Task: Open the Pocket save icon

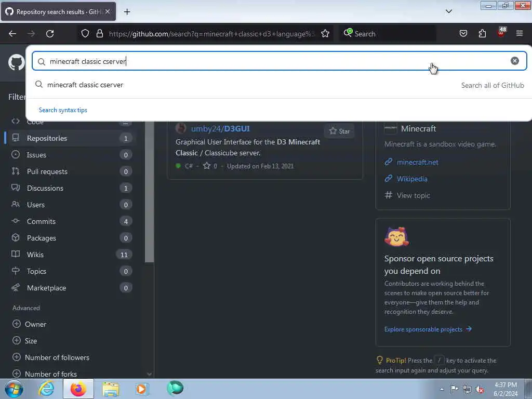Action: tap(463, 34)
